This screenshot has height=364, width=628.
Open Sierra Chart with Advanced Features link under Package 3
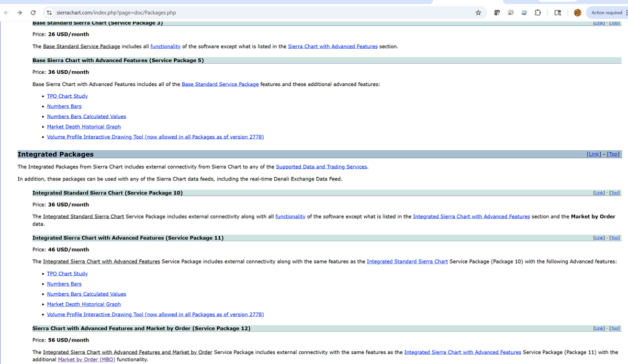[x=333, y=47]
